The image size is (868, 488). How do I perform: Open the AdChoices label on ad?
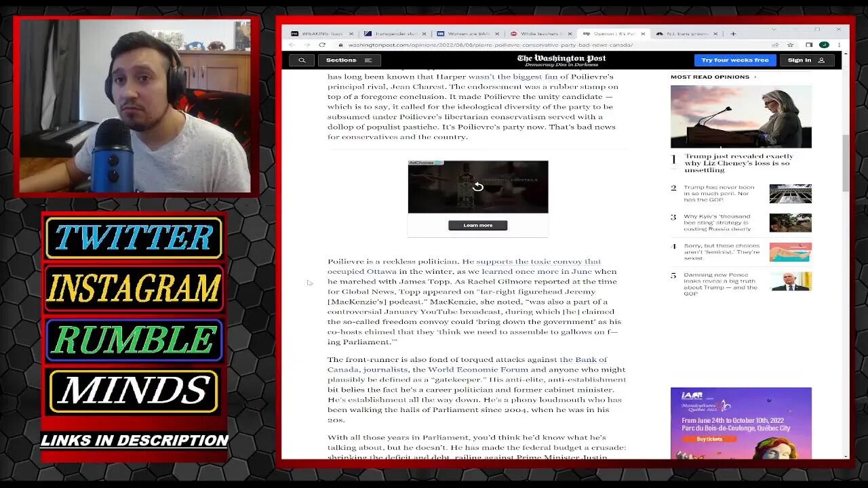click(x=425, y=163)
